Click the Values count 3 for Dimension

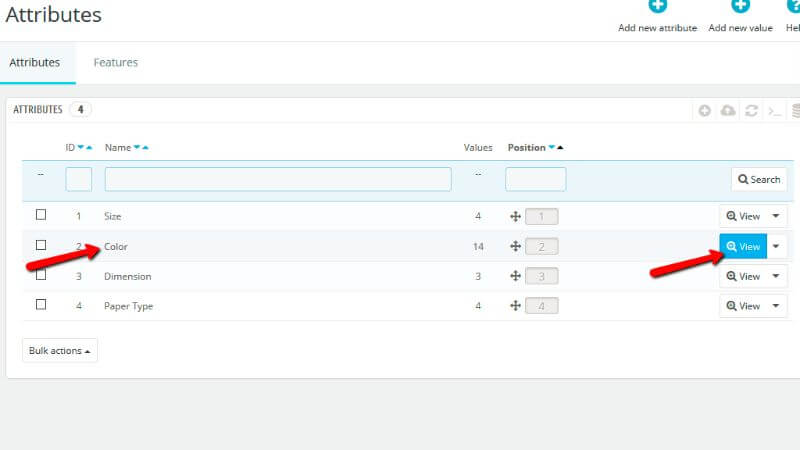pyautogui.click(x=478, y=276)
